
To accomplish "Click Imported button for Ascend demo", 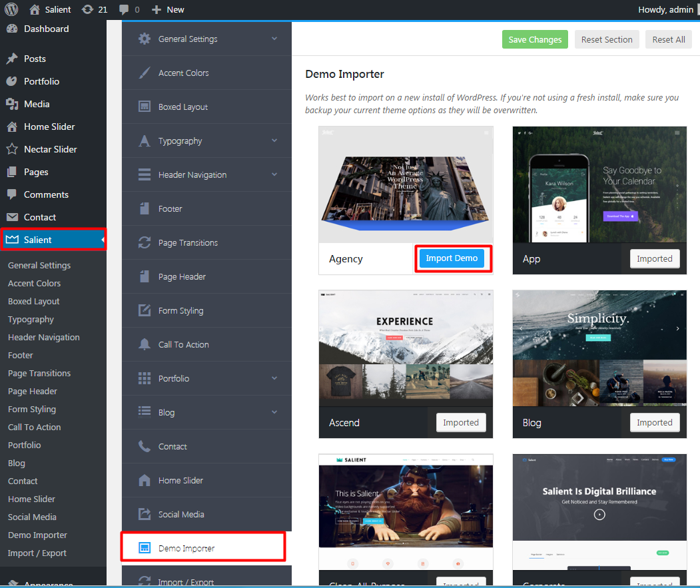I will point(461,422).
